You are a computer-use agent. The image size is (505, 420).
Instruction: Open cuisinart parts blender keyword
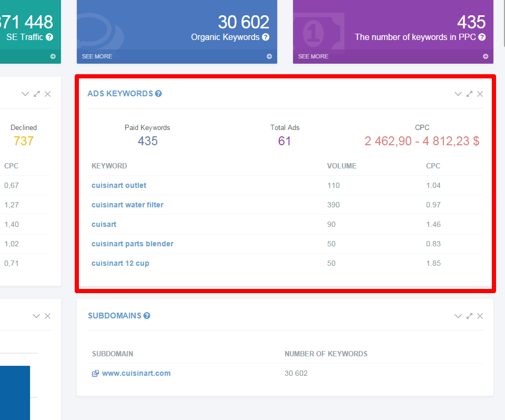[132, 244]
